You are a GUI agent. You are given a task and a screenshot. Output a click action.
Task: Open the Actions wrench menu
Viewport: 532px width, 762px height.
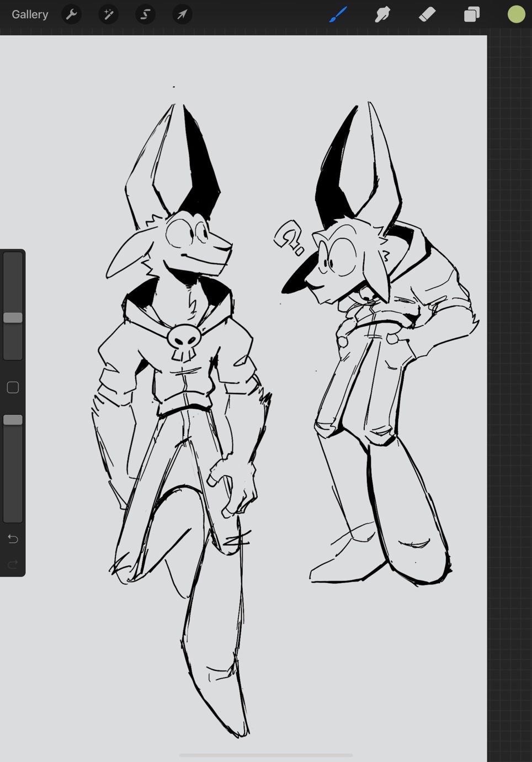click(71, 14)
